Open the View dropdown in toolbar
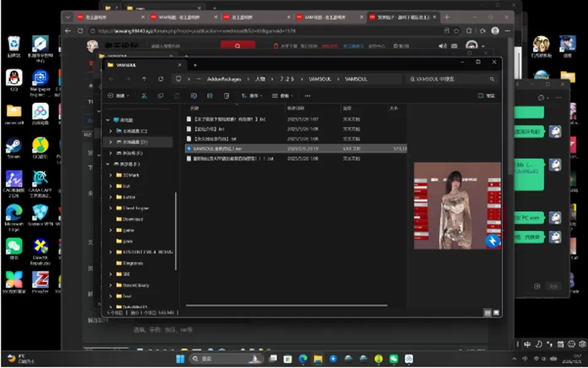Screen dimensions: 588x368 pos(282,96)
